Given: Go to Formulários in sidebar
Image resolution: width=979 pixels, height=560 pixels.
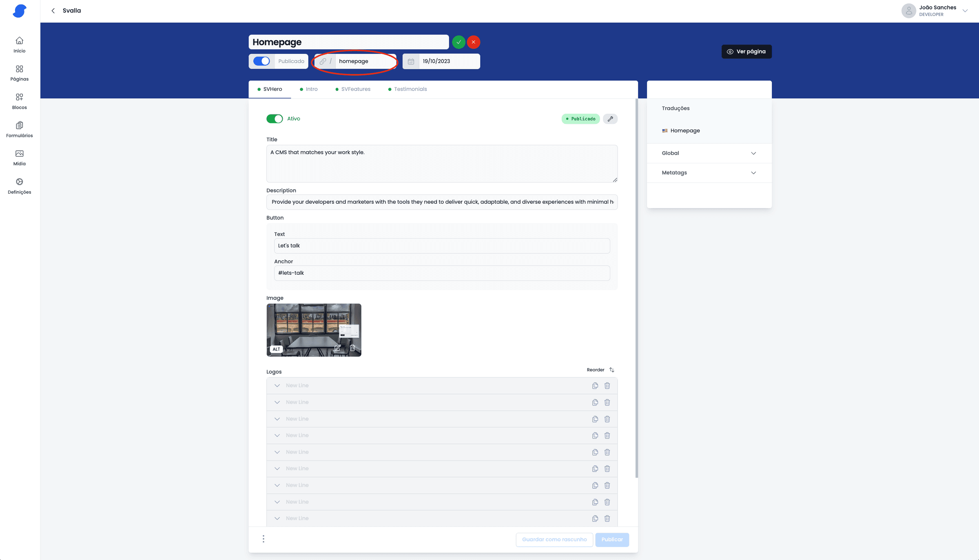Looking at the screenshot, I should pyautogui.click(x=19, y=129).
